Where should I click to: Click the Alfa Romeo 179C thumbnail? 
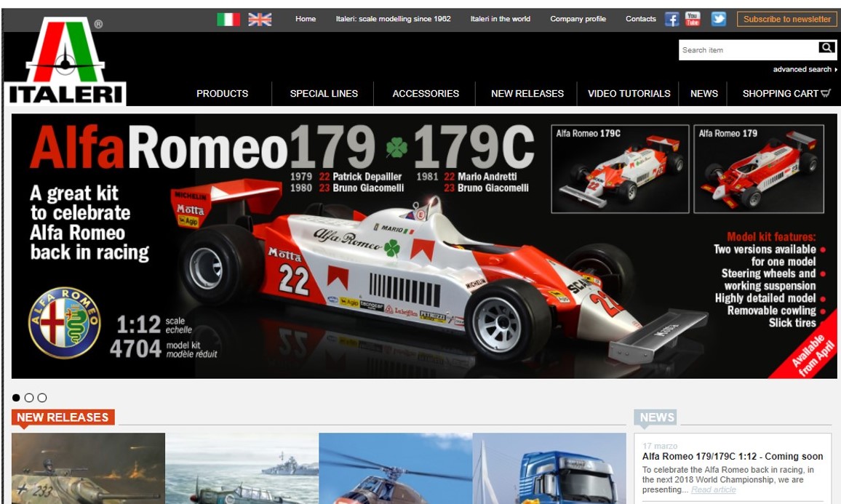[620, 169]
